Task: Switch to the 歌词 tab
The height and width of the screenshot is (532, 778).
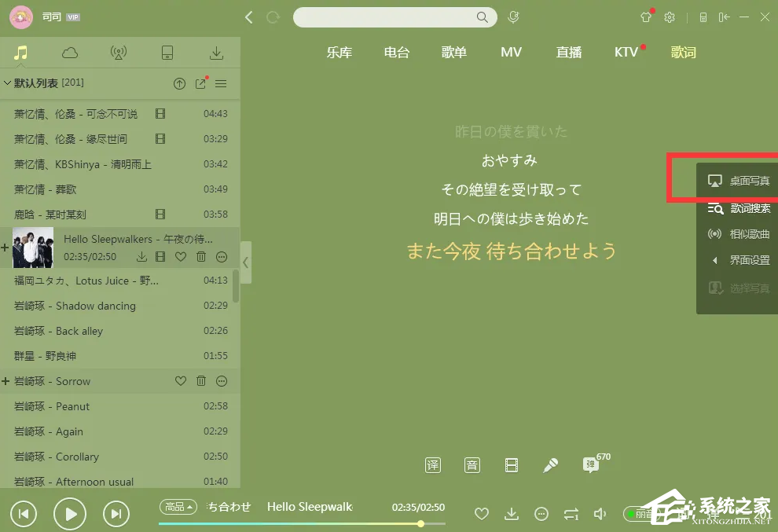Action: [683, 52]
